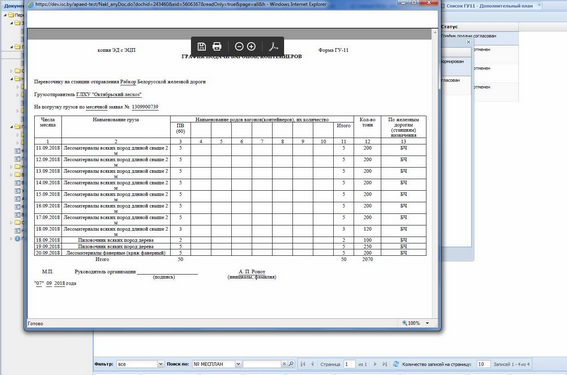Zoom in with the plus magnifier icon

(x=251, y=47)
